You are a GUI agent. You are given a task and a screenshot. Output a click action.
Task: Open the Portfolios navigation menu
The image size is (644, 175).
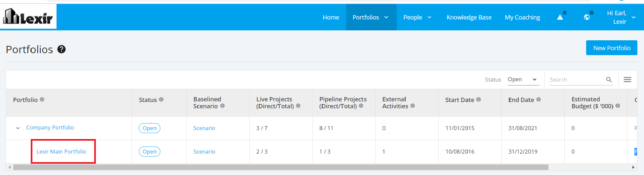371,17
